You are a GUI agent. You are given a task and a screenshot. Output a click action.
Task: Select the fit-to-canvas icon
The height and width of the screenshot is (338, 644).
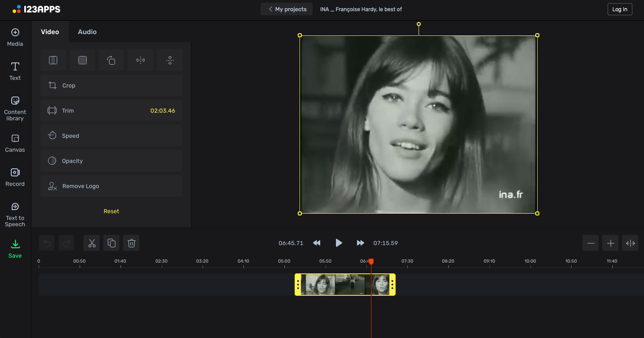tap(53, 60)
